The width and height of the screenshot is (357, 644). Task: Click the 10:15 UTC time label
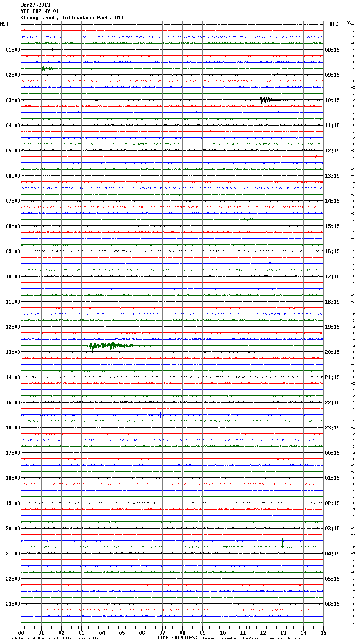(x=332, y=100)
